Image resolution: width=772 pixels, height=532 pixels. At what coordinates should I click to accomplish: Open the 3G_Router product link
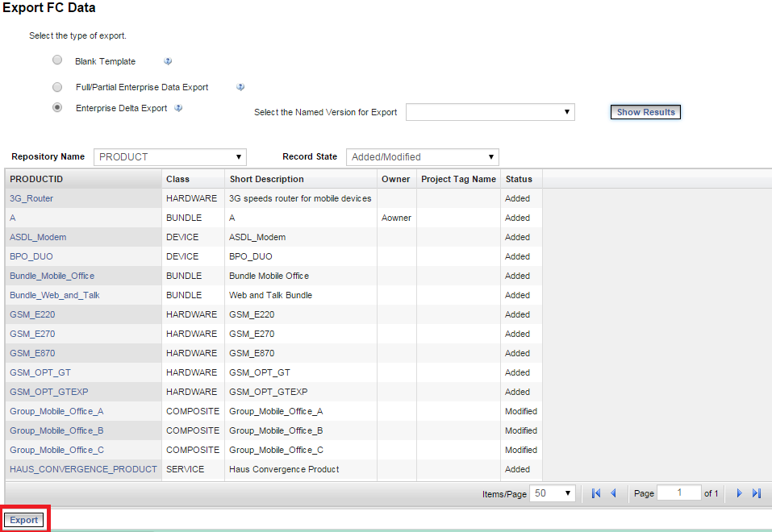click(31, 198)
